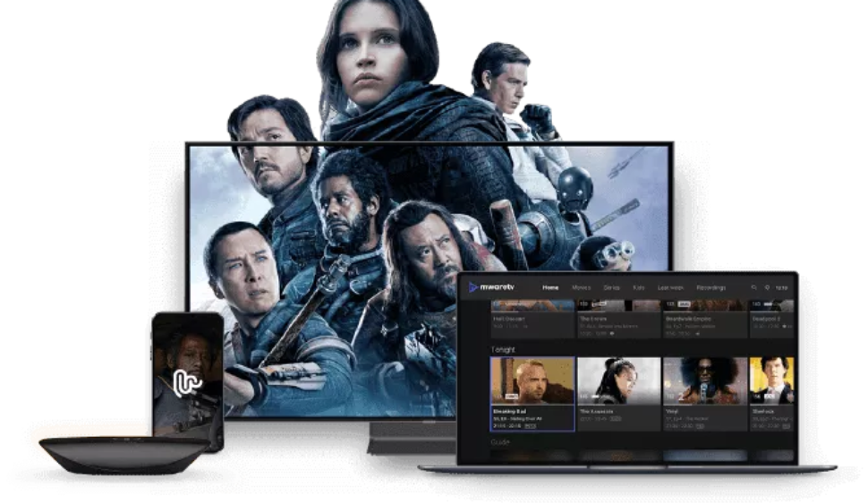Open search via the magnifier icon
The width and height of the screenshot is (868, 504).
point(753,287)
